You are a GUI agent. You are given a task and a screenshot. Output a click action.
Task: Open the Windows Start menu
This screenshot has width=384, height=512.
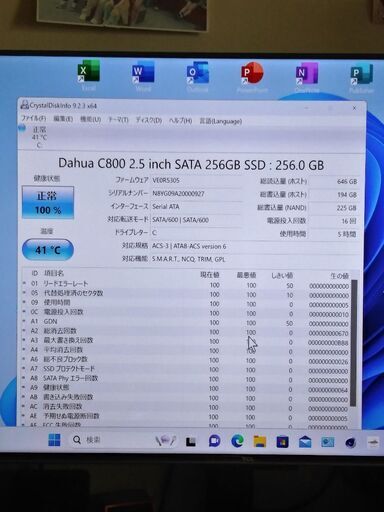pyautogui.click(x=54, y=440)
